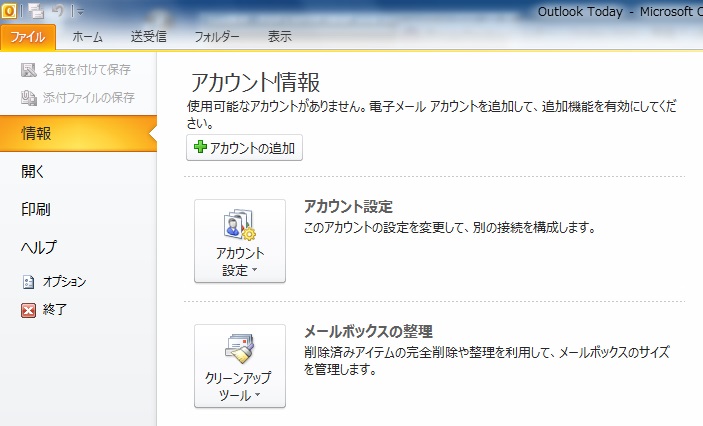Select the 情報 section
Viewport: 703px width, 426px height.
(78, 133)
